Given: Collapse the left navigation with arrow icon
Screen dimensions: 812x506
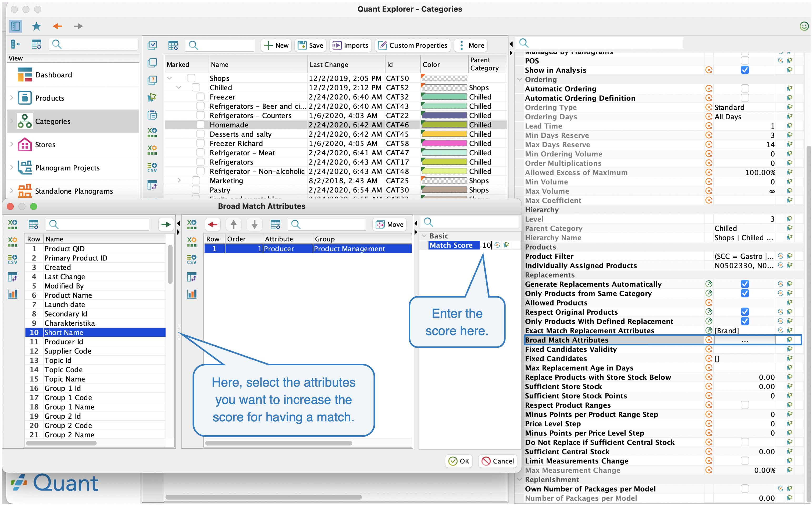Looking at the screenshot, I should tap(16, 44).
